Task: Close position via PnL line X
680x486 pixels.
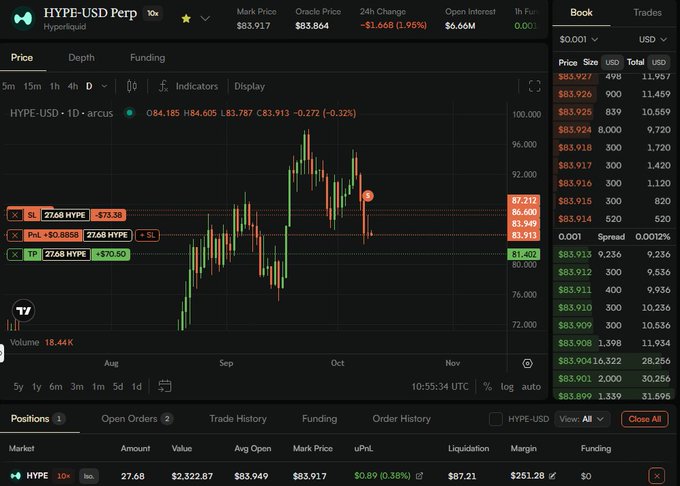Action: [15, 235]
